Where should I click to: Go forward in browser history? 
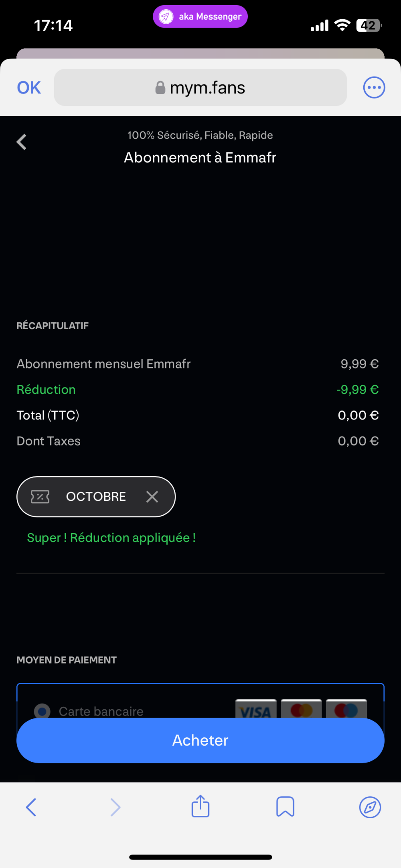click(115, 807)
